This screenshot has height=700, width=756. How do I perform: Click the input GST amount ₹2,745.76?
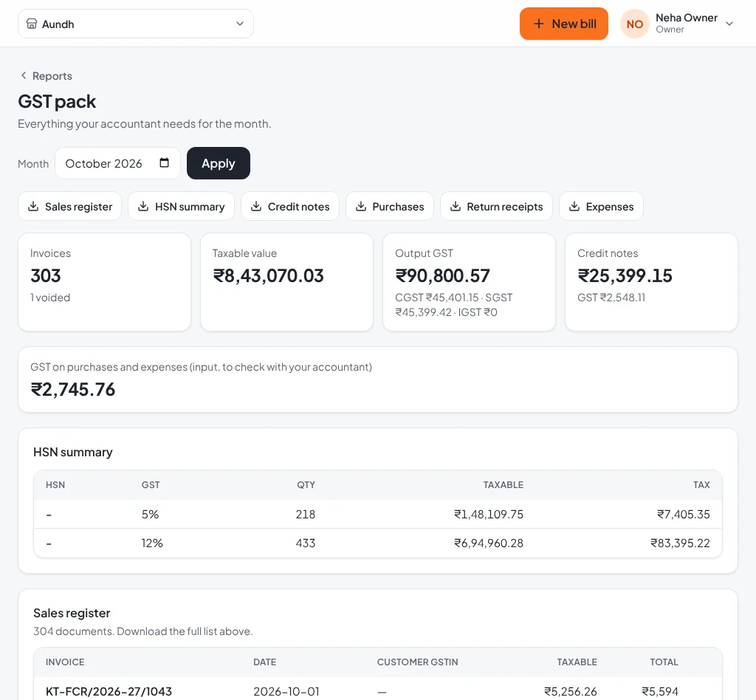pos(73,390)
